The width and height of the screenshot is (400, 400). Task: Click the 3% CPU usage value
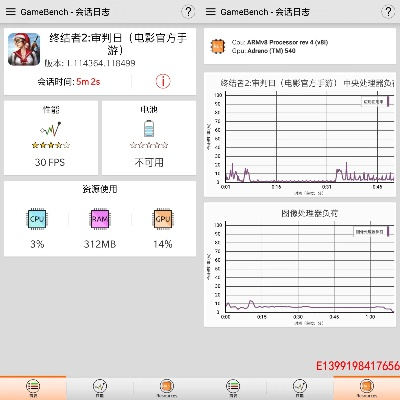click(x=37, y=244)
